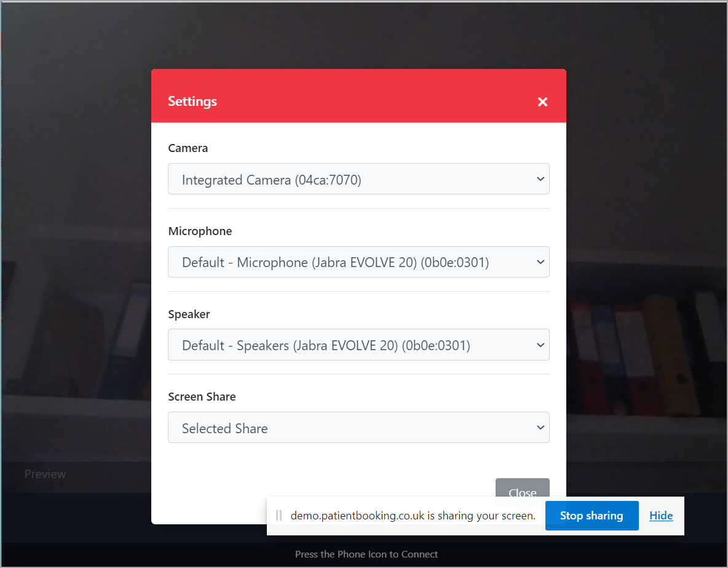Click the chevron arrow on Screen Share select
This screenshot has height=568, width=728.
(x=540, y=428)
